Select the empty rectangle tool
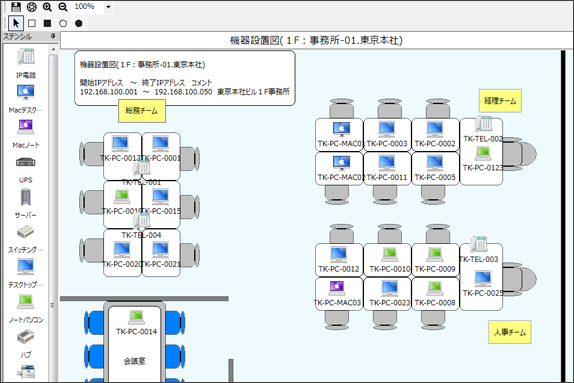The image size is (574, 383). click(32, 23)
